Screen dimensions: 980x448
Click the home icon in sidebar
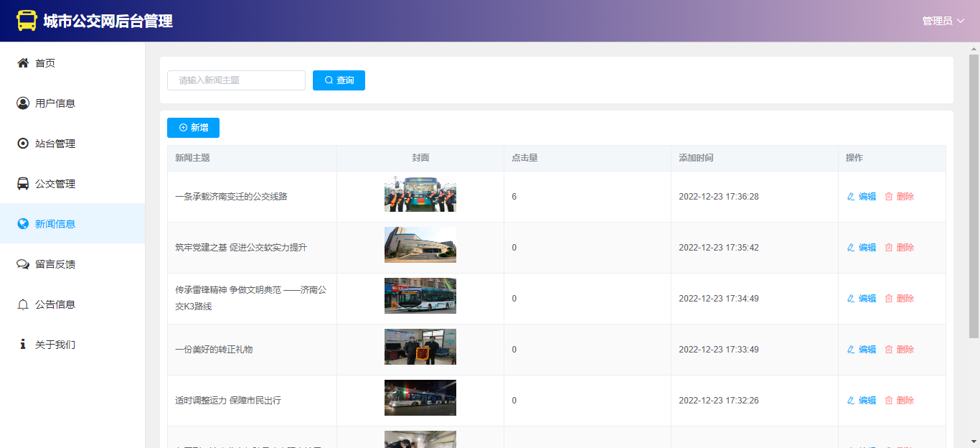point(23,63)
